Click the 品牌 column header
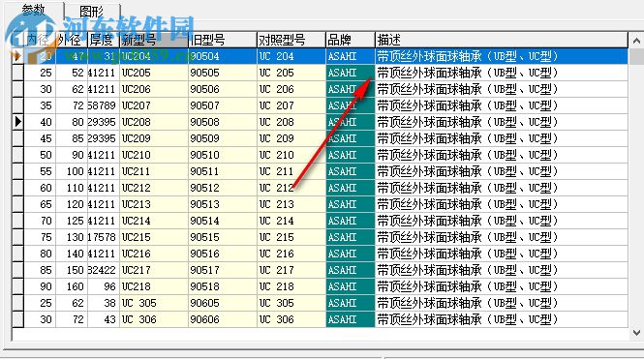This screenshot has width=644, height=359. pyautogui.click(x=351, y=40)
